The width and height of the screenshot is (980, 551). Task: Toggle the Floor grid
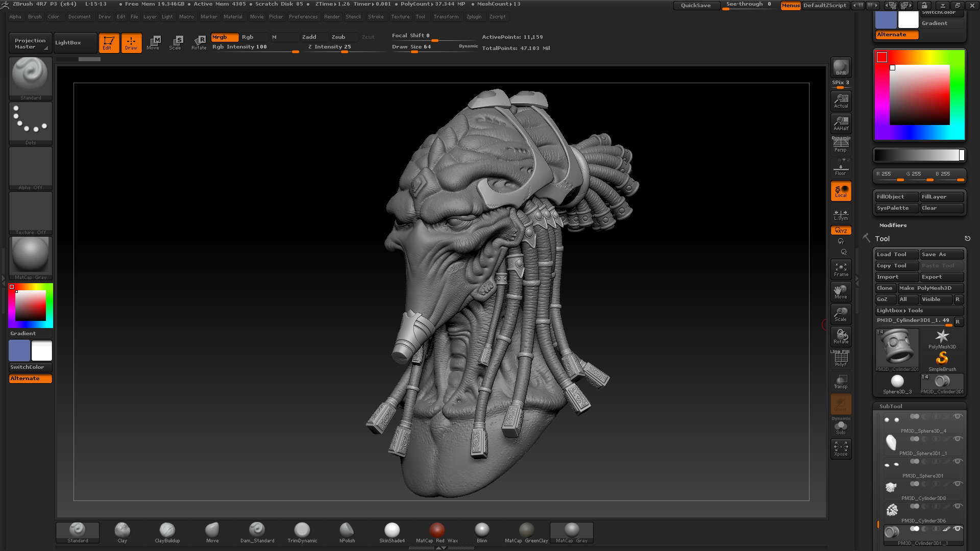(x=841, y=168)
